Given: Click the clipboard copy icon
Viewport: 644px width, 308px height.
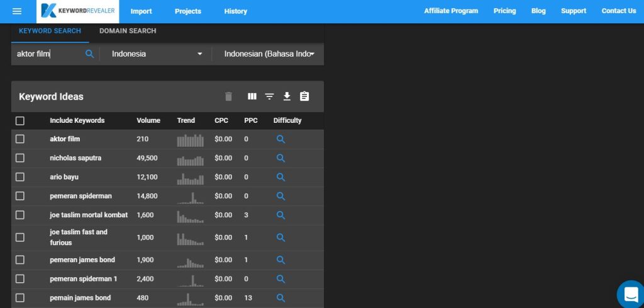Looking at the screenshot, I should [x=304, y=96].
